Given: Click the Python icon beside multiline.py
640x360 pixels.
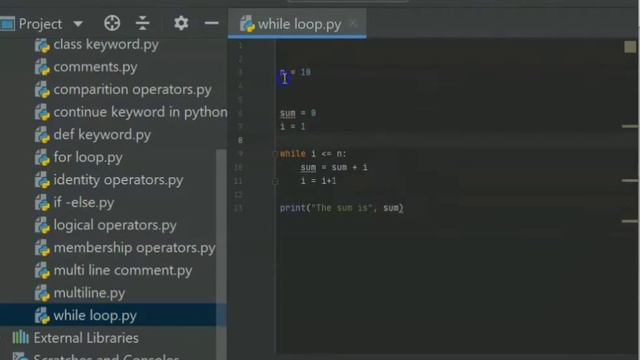Looking at the screenshot, I should tap(42, 293).
